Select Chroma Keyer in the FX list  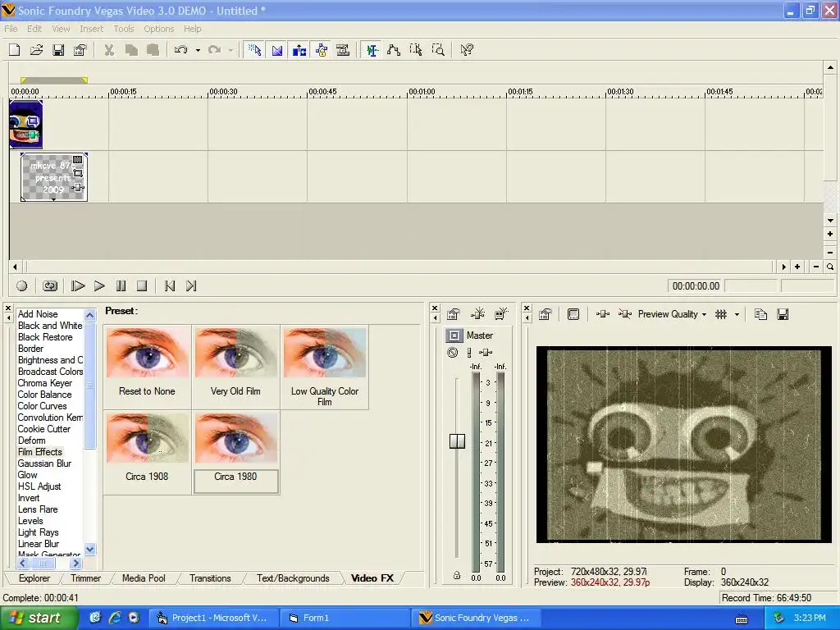tap(45, 383)
